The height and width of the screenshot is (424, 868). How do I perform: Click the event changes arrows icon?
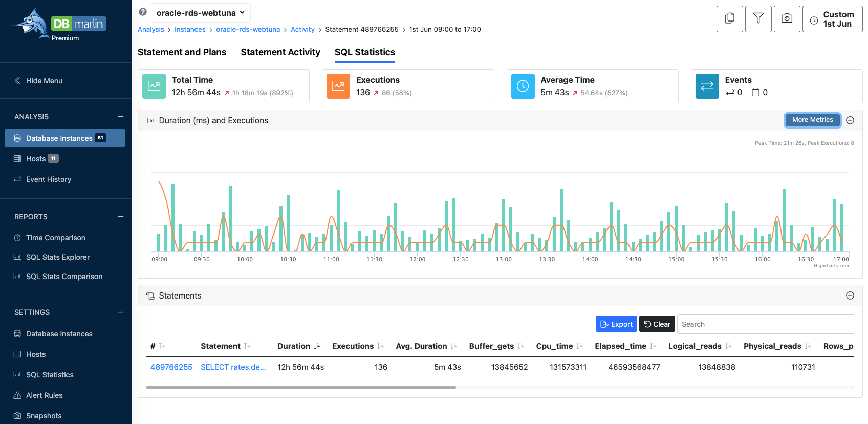tap(730, 93)
